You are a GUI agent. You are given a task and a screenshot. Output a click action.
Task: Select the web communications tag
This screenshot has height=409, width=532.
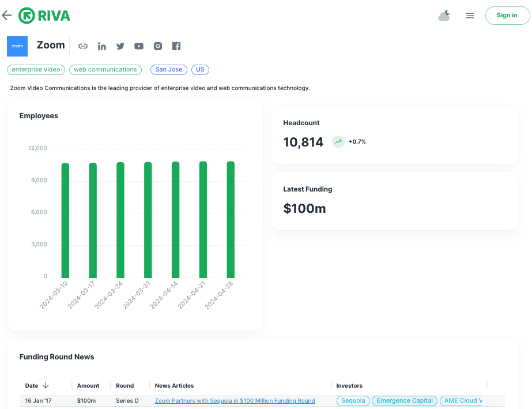click(105, 70)
